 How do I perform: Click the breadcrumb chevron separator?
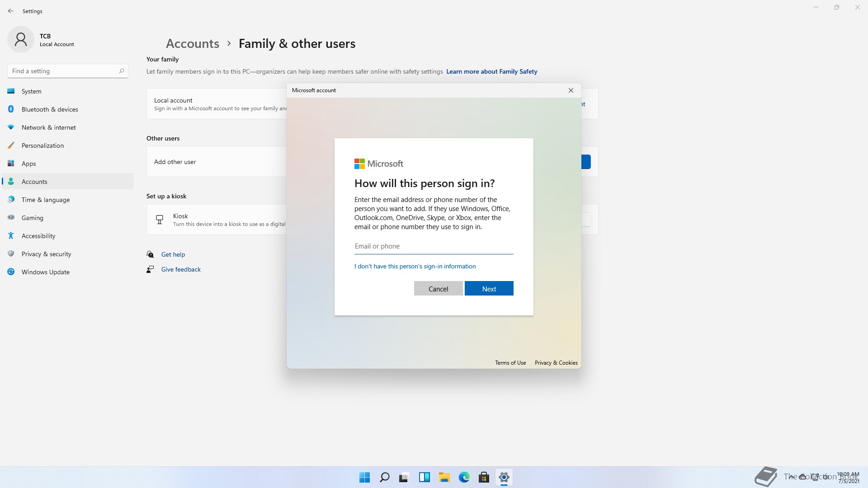click(x=229, y=43)
